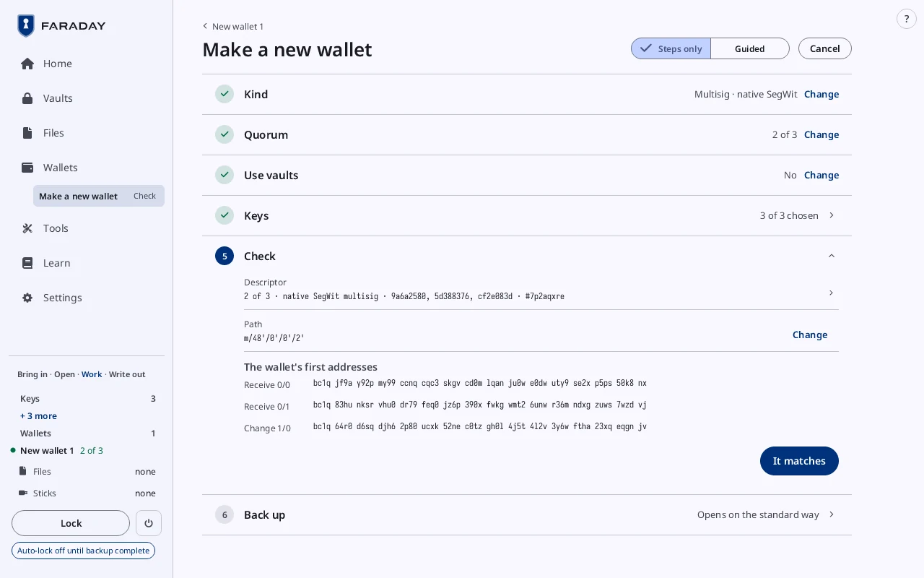The image size is (924, 578).
Task: Change the Quorum setting
Action: coord(821,134)
